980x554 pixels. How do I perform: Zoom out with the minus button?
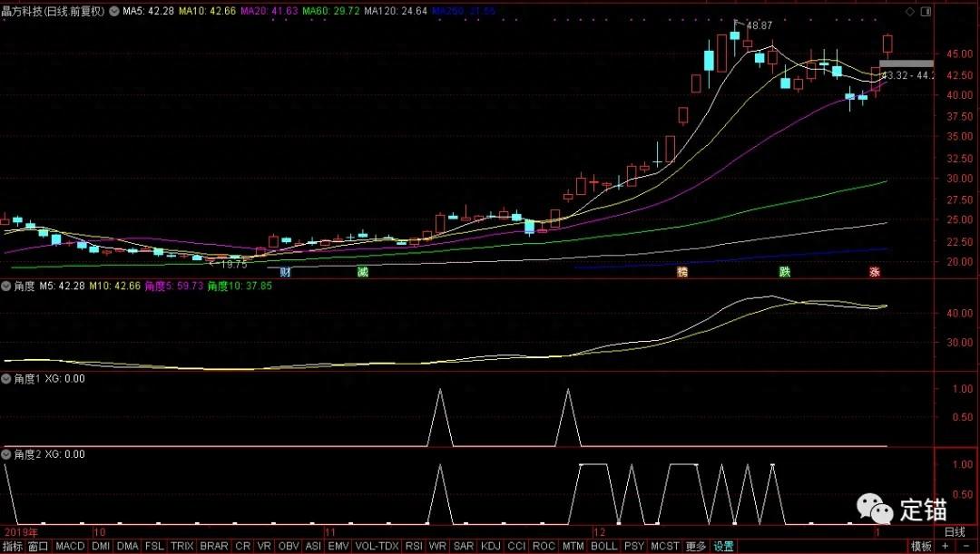(x=966, y=547)
